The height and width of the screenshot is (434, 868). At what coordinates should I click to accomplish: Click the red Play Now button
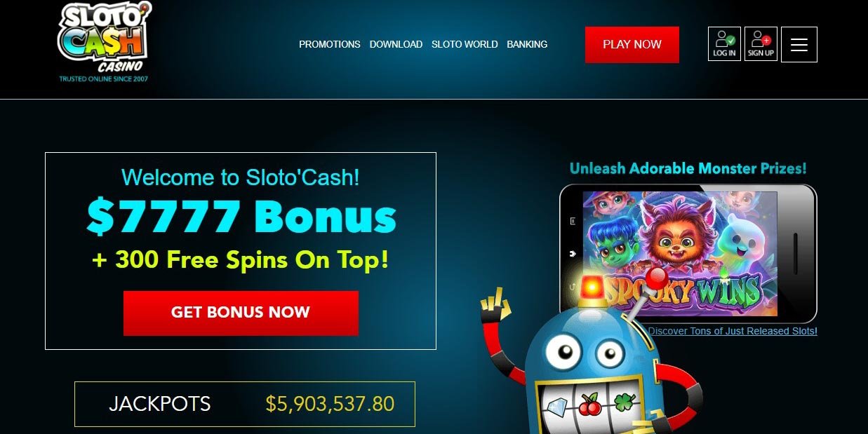pyautogui.click(x=632, y=45)
